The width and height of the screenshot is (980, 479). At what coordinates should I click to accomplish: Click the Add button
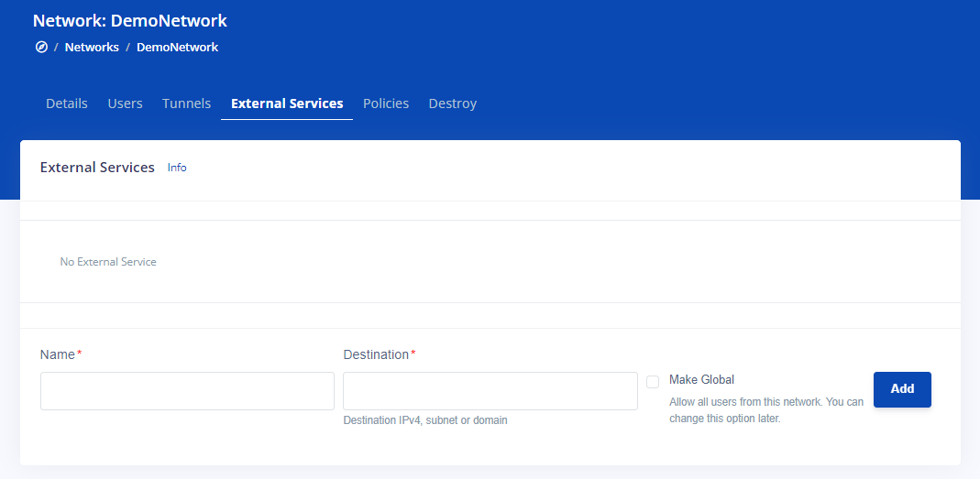click(902, 389)
